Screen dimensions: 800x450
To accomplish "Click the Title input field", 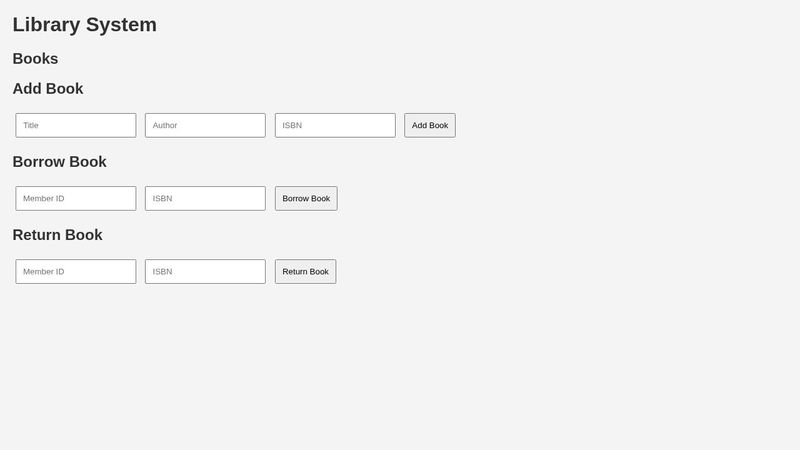I will tap(76, 125).
